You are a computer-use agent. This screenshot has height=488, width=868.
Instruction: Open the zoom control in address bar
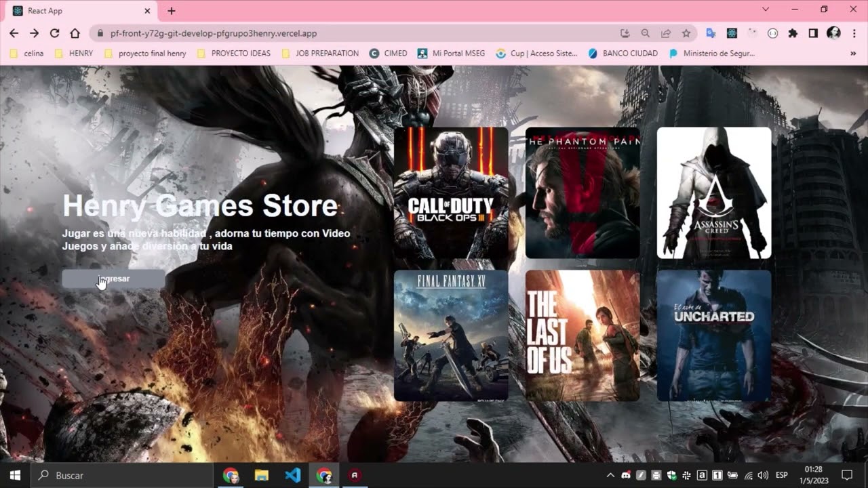click(x=646, y=33)
